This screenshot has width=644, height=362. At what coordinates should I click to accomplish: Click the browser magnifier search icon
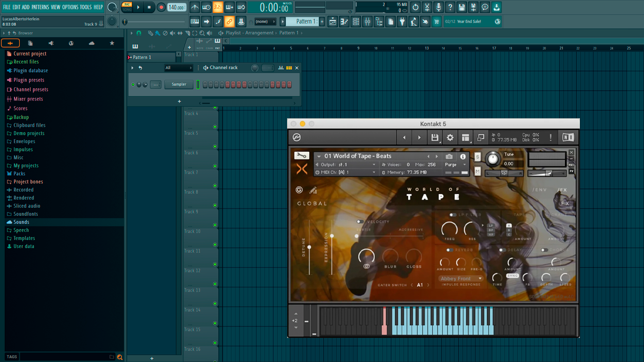[120, 357]
